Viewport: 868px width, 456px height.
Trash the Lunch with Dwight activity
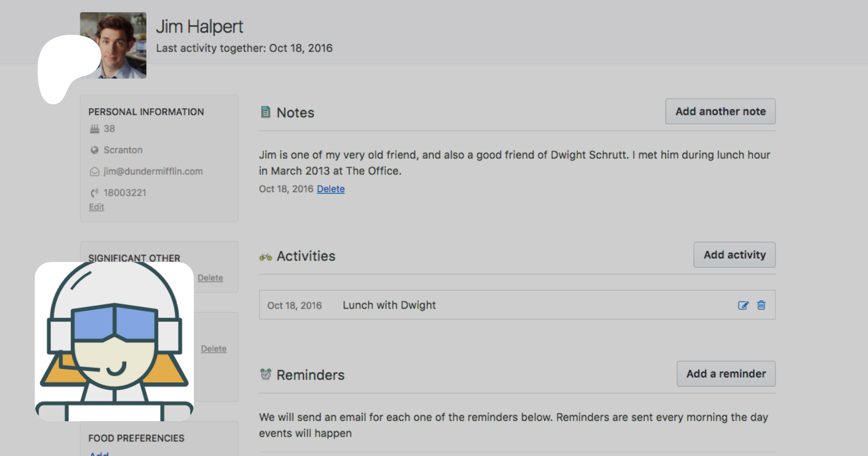tap(761, 305)
